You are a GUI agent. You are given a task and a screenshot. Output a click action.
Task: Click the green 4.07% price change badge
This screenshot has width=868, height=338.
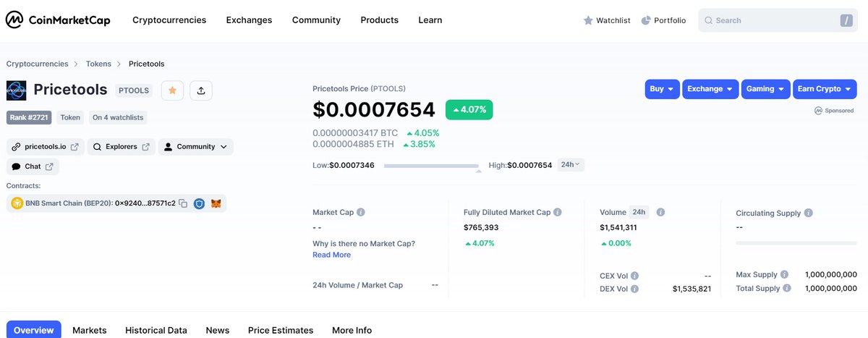pos(469,110)
